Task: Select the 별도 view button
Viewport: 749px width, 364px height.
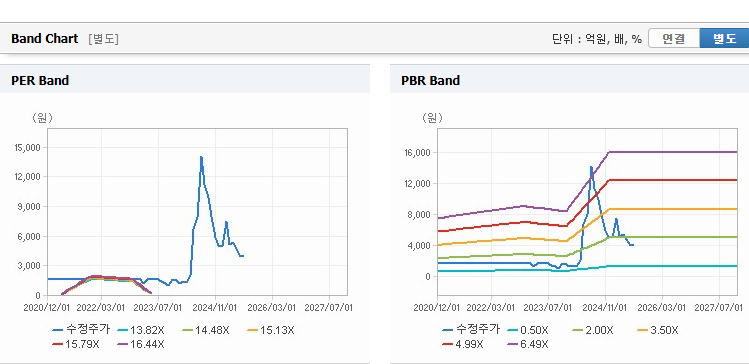Action: [x=724, y=39]
